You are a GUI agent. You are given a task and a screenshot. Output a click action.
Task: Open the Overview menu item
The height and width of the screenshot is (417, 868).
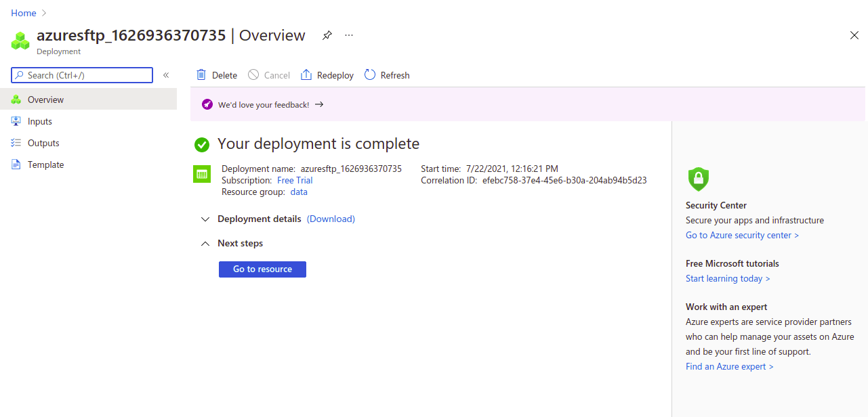coord(88,100)
